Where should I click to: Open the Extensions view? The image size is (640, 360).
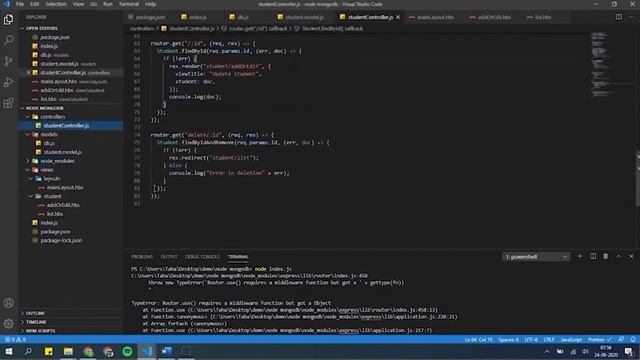pyautogui.click(x=8, y=103)
